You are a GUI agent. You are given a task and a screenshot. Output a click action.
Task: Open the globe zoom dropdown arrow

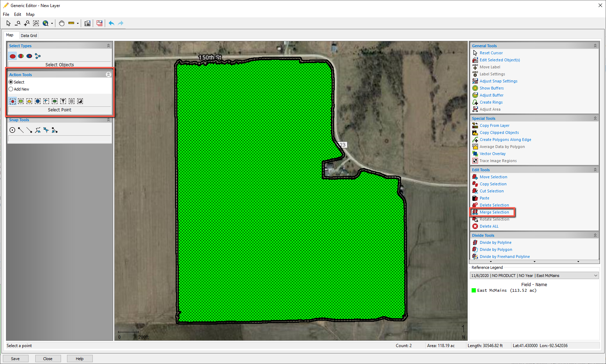(52, 24)
